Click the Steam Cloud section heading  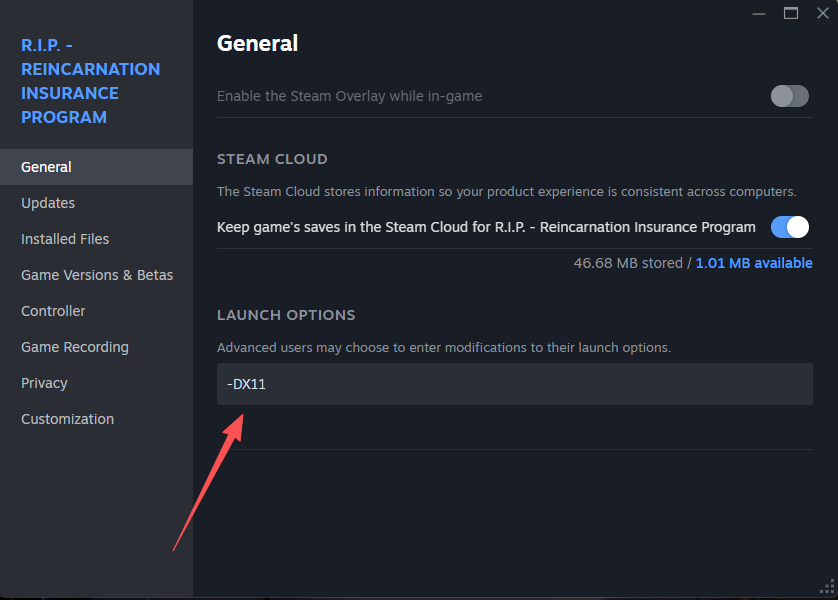[272, 159]
